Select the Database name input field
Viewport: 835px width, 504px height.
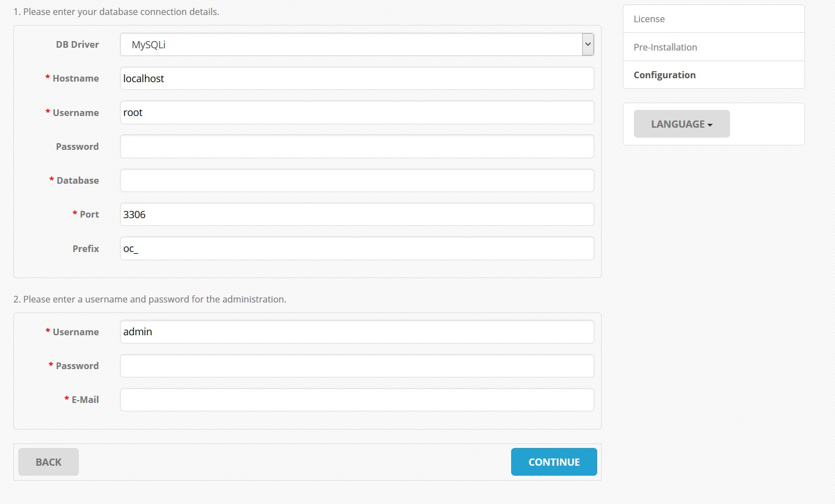(x=357, y=180)
